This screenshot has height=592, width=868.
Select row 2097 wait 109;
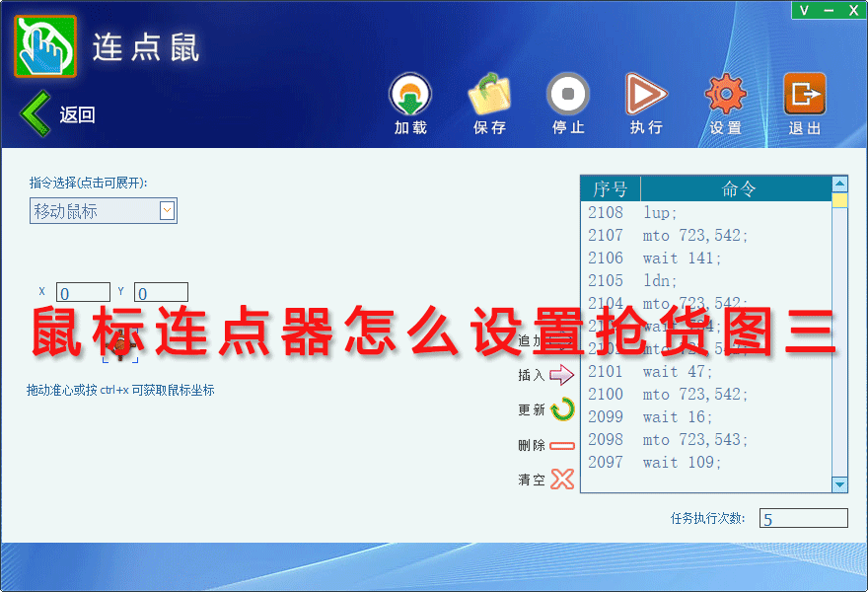706,463
